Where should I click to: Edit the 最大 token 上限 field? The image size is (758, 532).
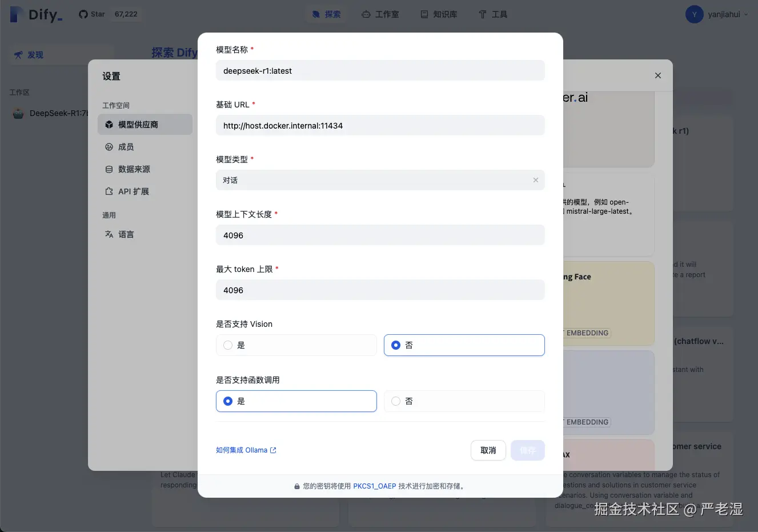point(380,290)
